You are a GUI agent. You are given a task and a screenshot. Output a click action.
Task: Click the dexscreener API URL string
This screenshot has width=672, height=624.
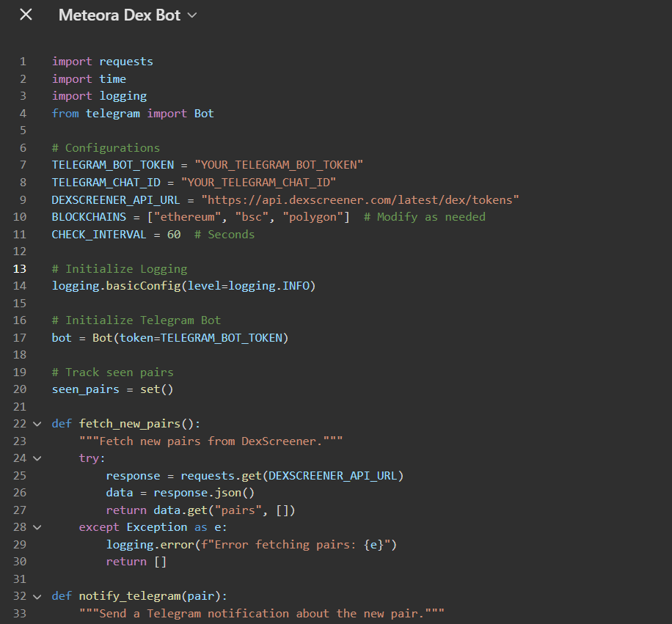pos(360,199)
